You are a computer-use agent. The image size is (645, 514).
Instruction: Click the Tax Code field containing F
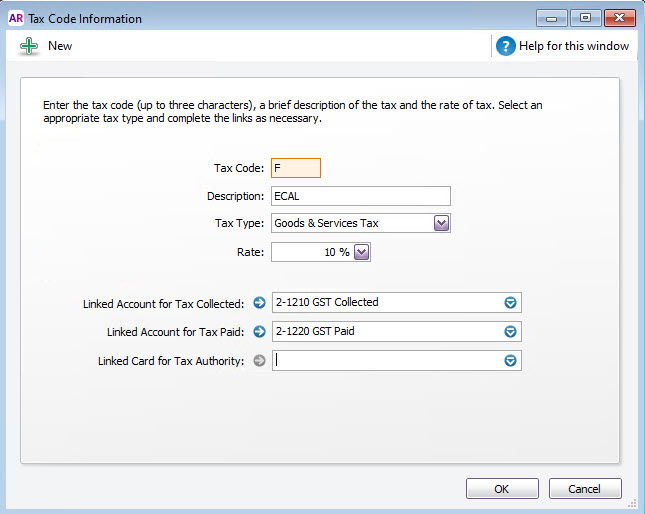coord(296,168)
